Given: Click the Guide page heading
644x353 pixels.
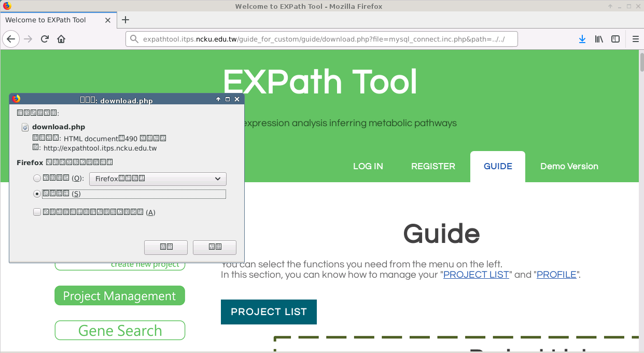Looking at the screenshot, I should coord(441,234).
